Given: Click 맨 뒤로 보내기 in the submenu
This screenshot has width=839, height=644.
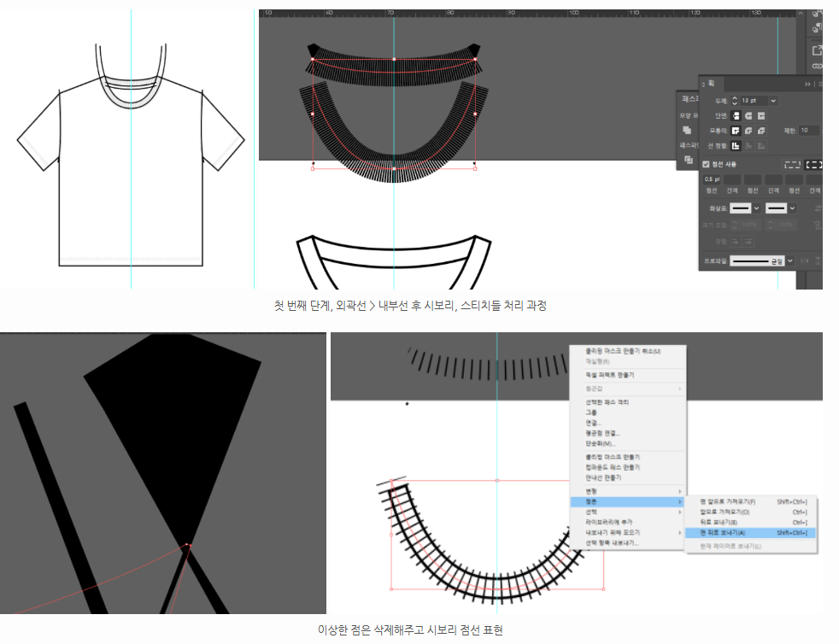Looking at the screenshot, I should [x=722, y=532].
